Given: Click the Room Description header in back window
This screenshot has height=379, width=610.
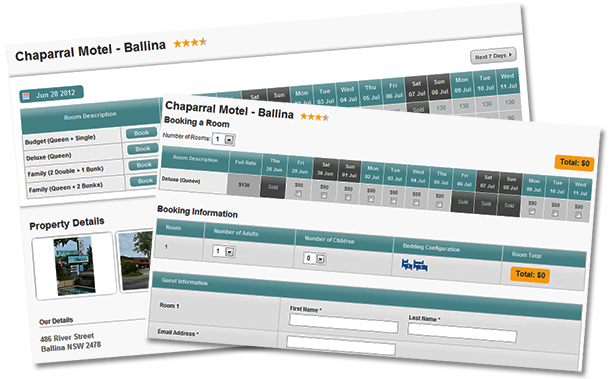Looking at the screenshot, I should click(x=90, y=116).
